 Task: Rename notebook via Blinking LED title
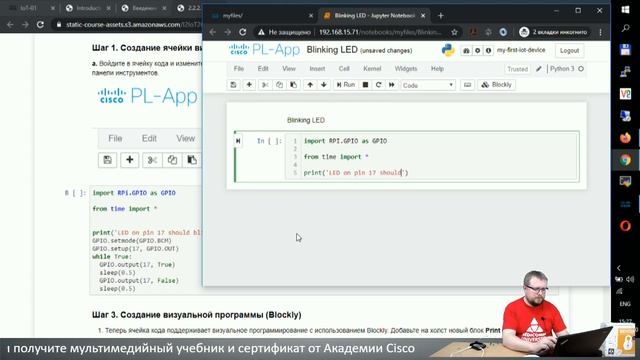pyautogui.click(x=332, y=50)
